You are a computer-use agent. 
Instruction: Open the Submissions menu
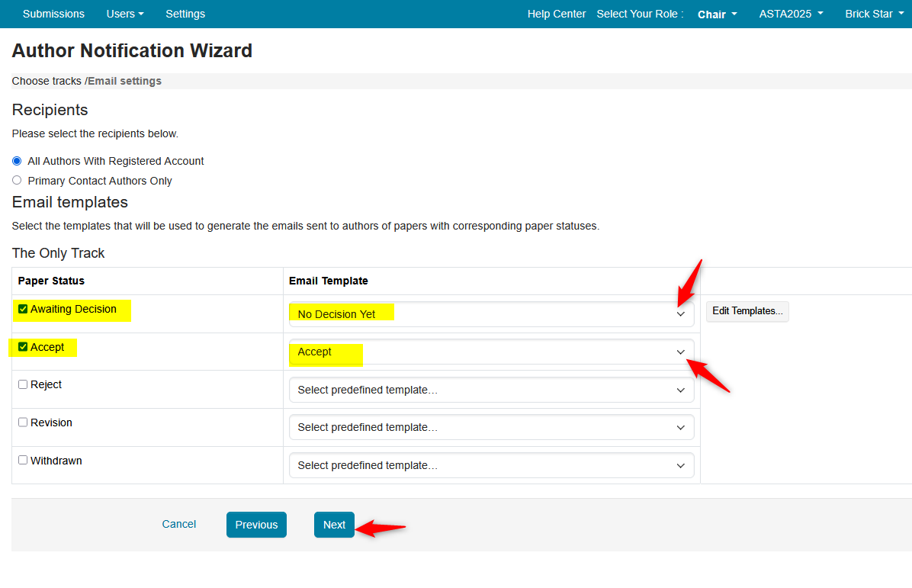(x=53, y=14)
